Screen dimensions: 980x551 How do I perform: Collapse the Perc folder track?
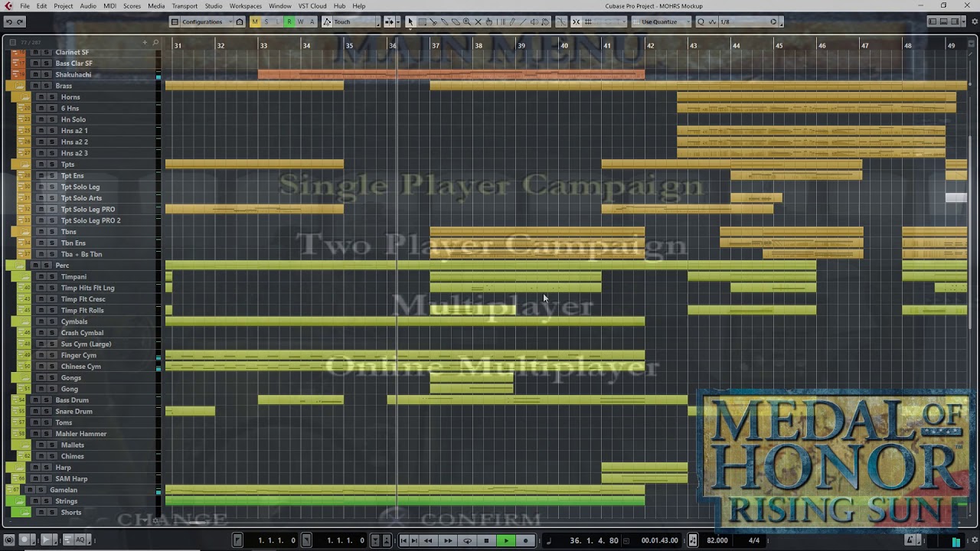(x=19, y=265)
